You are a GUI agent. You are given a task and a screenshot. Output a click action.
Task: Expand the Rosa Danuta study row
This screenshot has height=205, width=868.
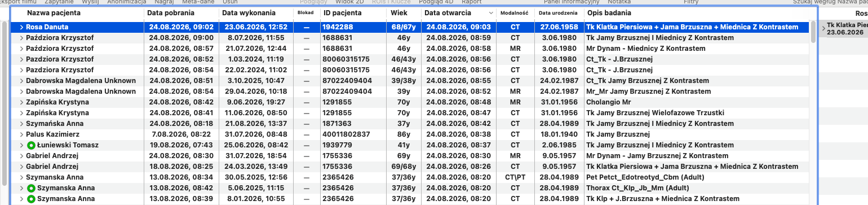pos(21,27)
